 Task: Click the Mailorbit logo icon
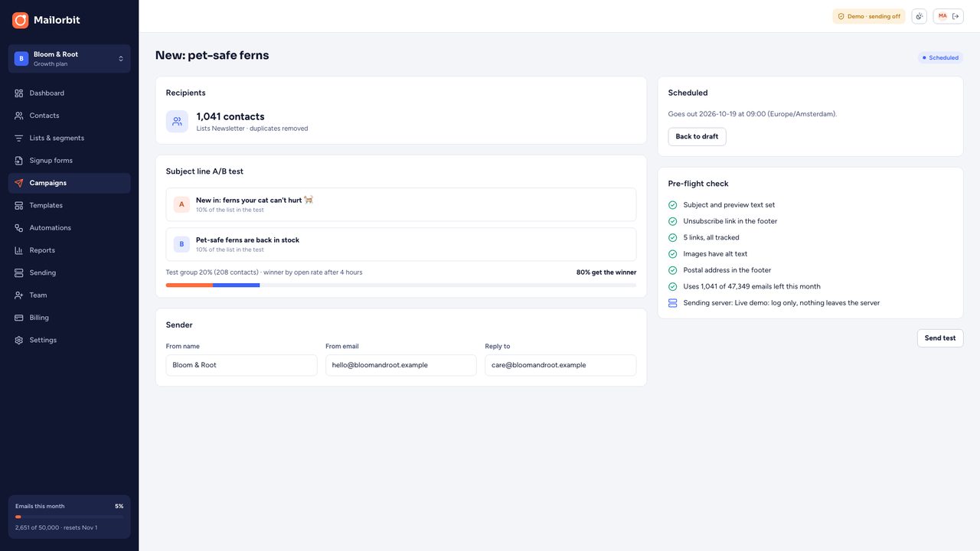click(x=21, y=20)
